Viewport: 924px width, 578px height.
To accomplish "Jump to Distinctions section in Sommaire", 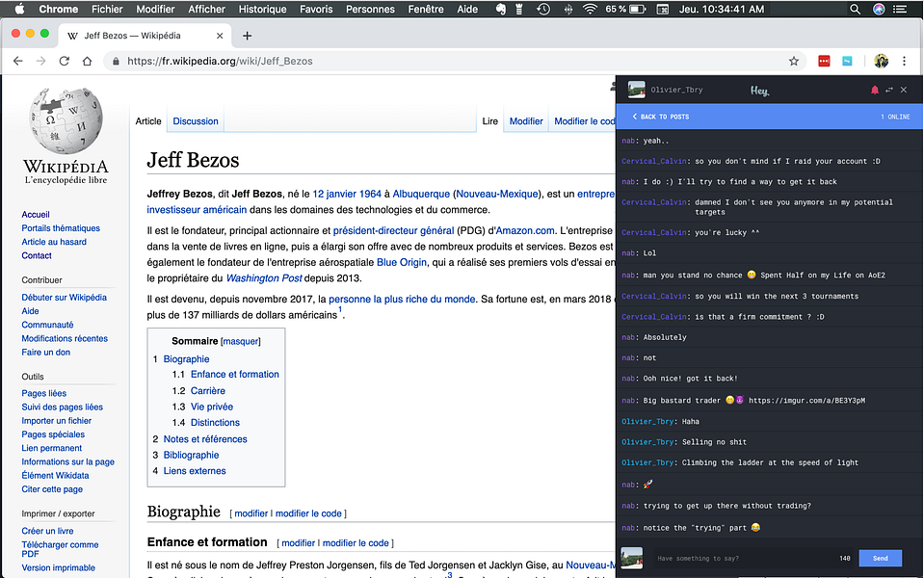I will pos(215,423).
